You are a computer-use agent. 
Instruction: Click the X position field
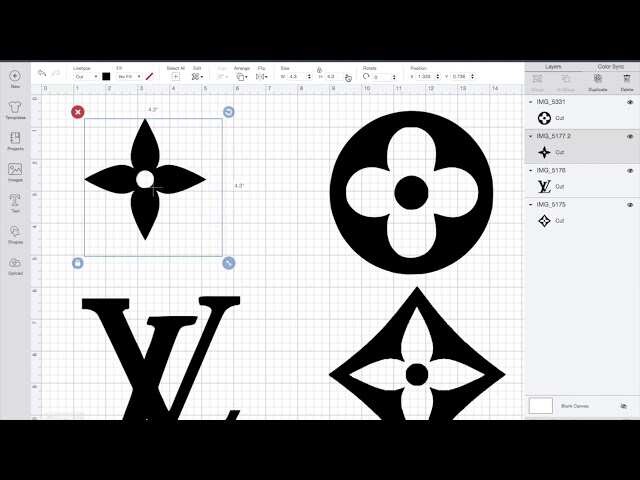(425, 77)
